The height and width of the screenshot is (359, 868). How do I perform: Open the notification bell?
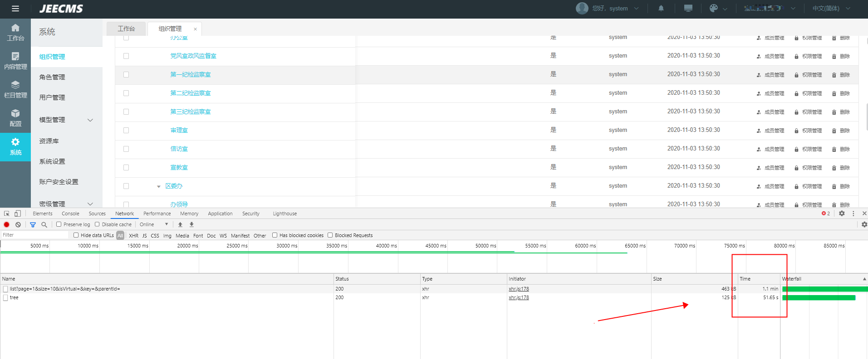coord(661,8)
